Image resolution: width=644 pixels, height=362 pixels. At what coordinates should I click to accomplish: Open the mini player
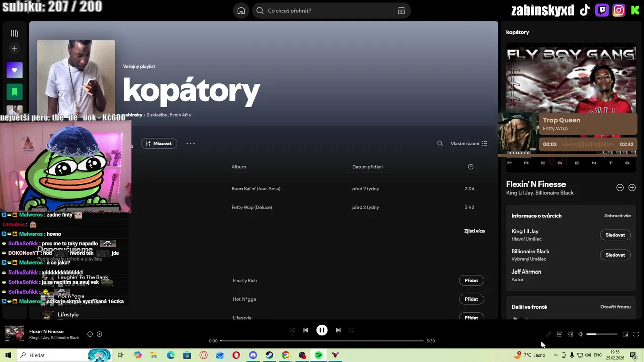pos(625,334)
